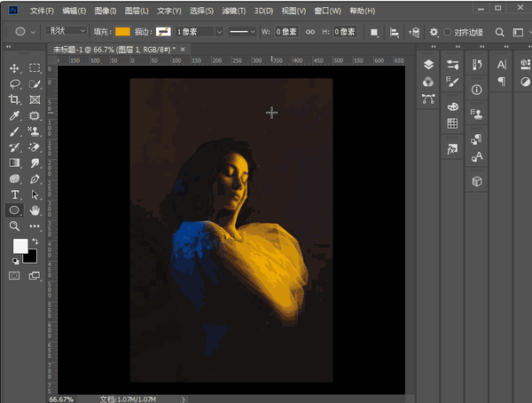This screenshot has width=532, height=403.
Task: Click the stroke color swatch
Action: tap(163, 32)
